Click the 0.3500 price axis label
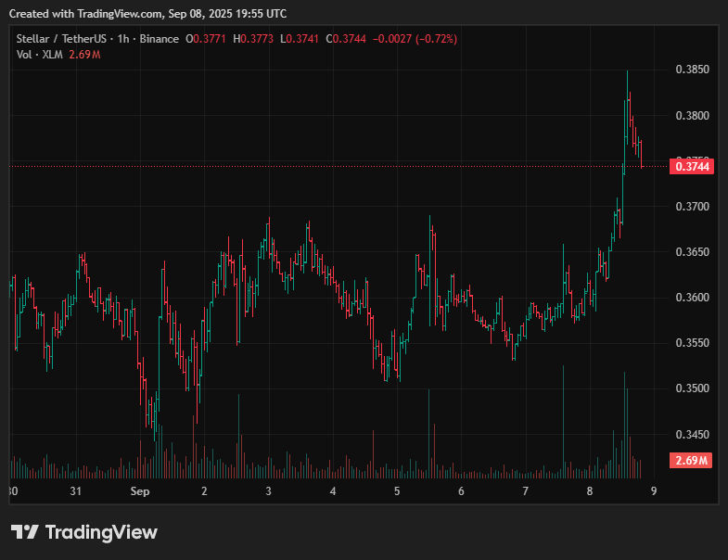This screenshot has height=560, width=728. 693,388
